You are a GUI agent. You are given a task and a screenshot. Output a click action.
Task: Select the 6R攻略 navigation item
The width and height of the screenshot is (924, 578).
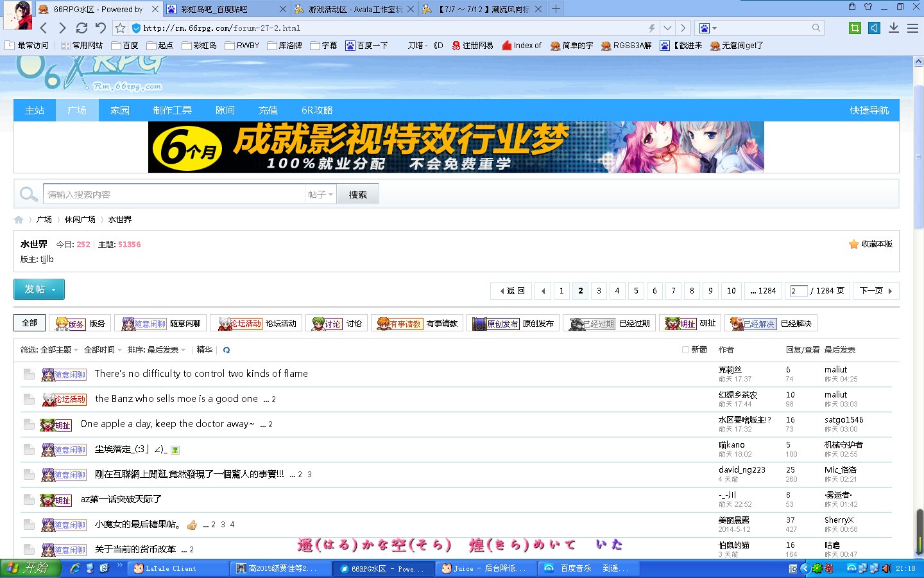point(317,110)
